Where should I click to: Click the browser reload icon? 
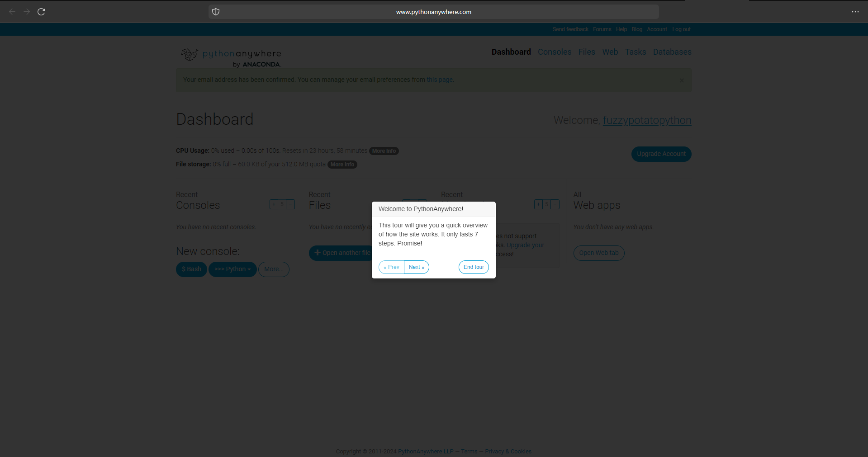click(x=41, y=12)
